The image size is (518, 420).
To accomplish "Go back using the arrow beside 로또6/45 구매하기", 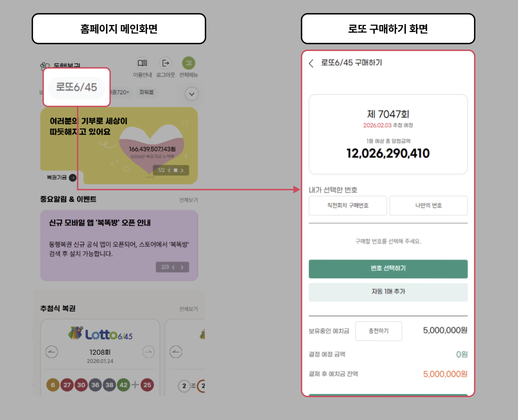I will 311,63.
